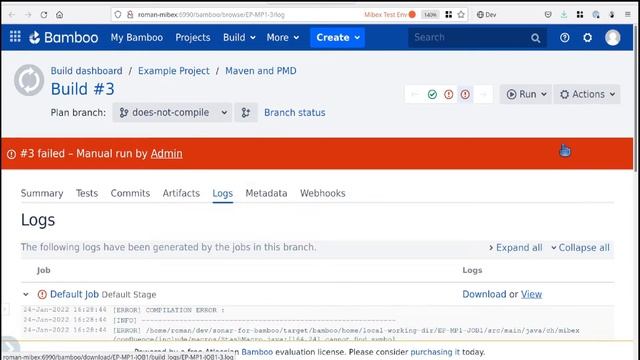Open the Actions dropdown button
This screenshot has height=360, width=640.
(587, 94)
